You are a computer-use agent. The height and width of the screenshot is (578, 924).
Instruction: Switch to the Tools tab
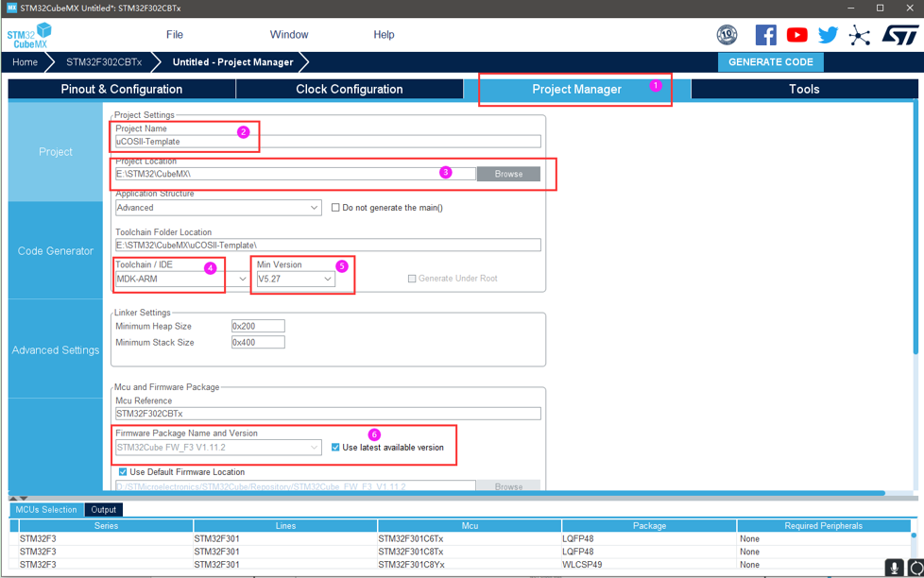click(x=804, y=89)
